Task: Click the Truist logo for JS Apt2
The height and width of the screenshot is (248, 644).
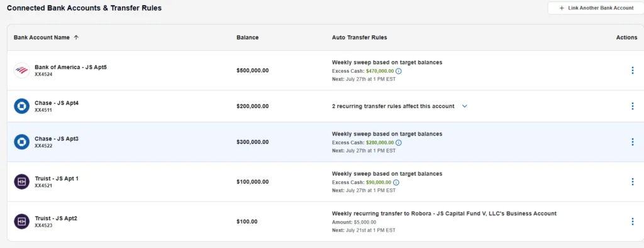Action: pos(22,222)
